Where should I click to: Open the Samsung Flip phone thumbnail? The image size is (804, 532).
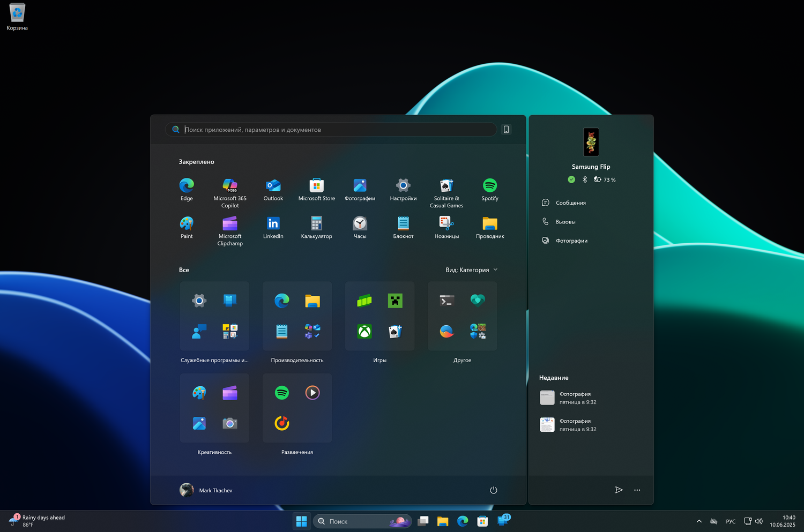(x=591, y=142)
